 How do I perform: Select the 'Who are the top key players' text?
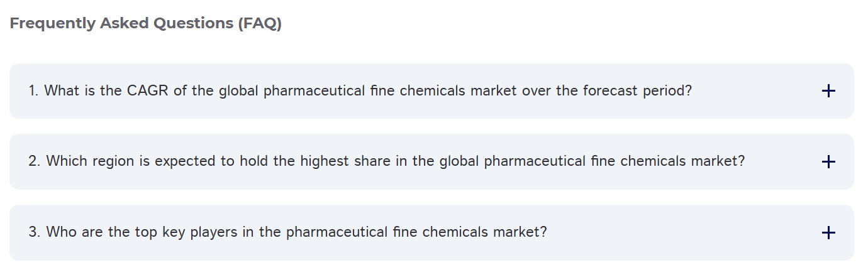(287, 232)
